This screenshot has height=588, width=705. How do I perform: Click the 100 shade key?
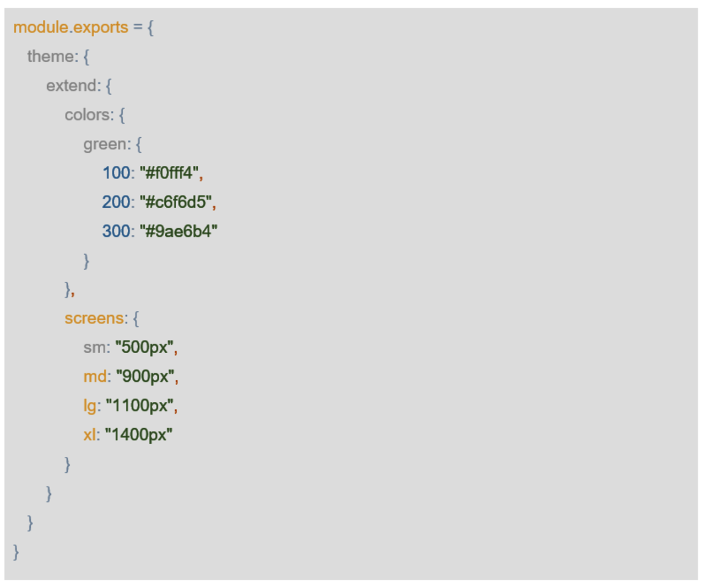click(116, 173)
